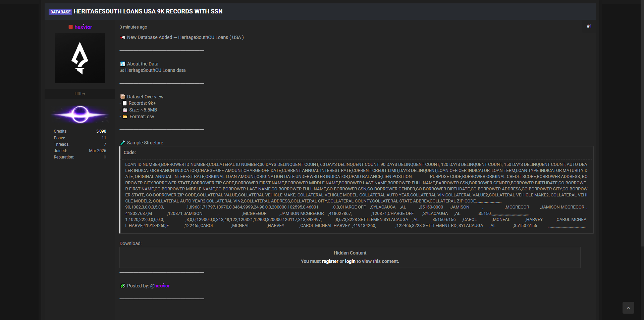Viewport: 644px width, 320px height.
Task: Click the About the Data icon
Action: tap(123, 64)
